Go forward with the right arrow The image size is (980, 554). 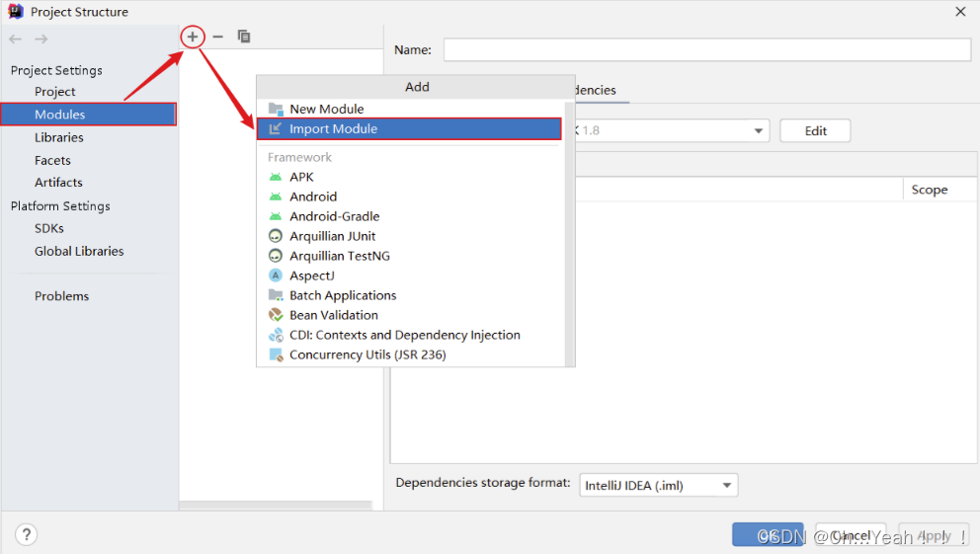pyautogui.click(x=41, y=39)
